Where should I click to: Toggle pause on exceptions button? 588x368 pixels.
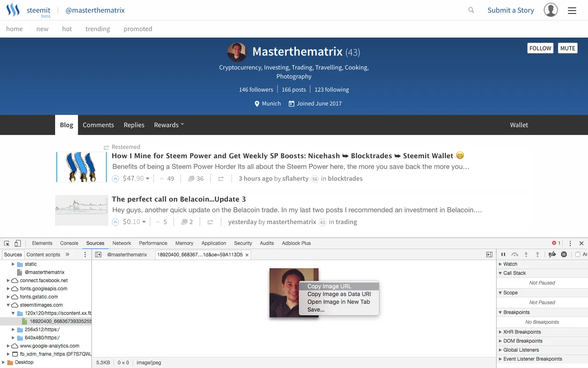pos(564,254)
